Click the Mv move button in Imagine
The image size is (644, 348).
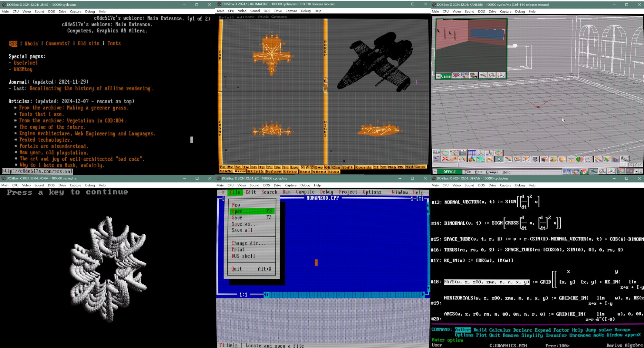[230, 167]
